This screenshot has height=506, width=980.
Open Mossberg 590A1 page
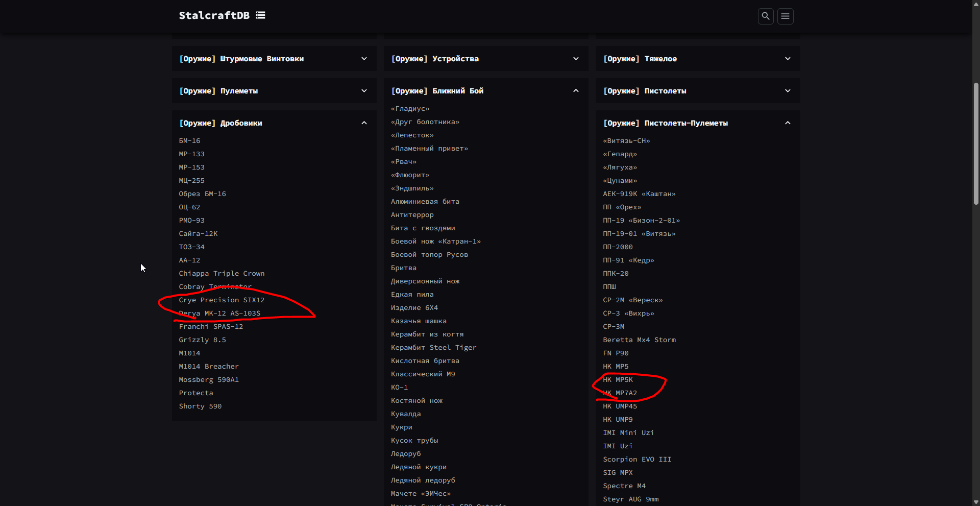point(209,379)
